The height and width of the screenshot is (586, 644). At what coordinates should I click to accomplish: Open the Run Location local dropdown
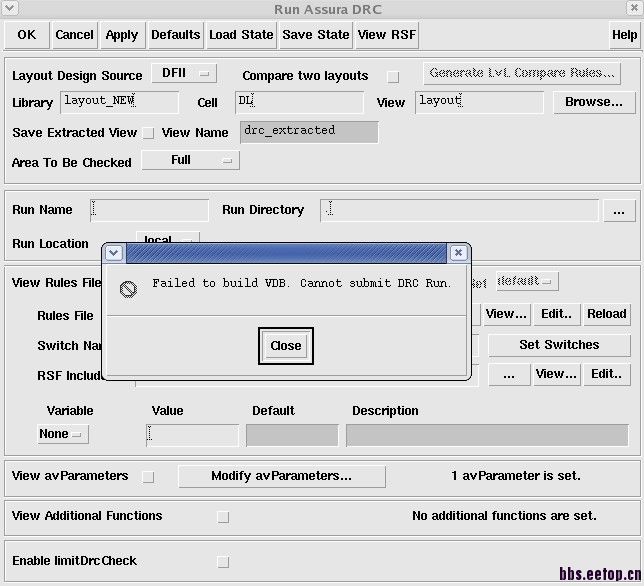(168, 238)
